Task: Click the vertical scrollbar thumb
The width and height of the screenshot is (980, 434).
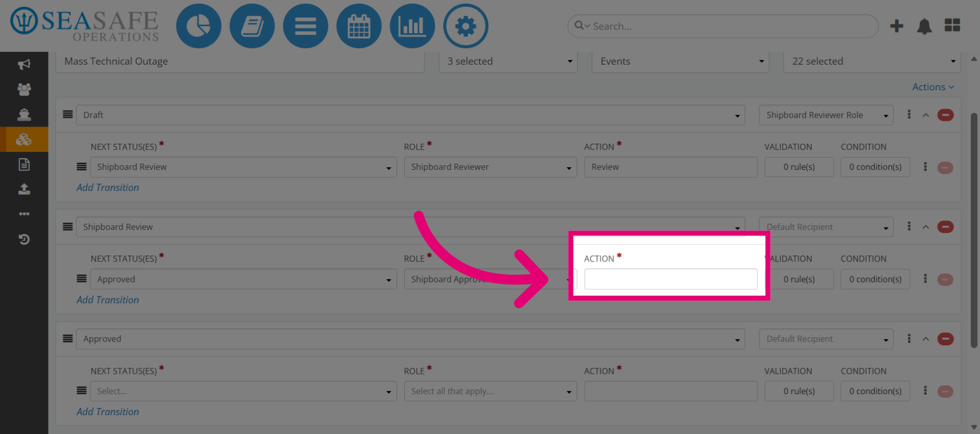Action: point(974,229)
